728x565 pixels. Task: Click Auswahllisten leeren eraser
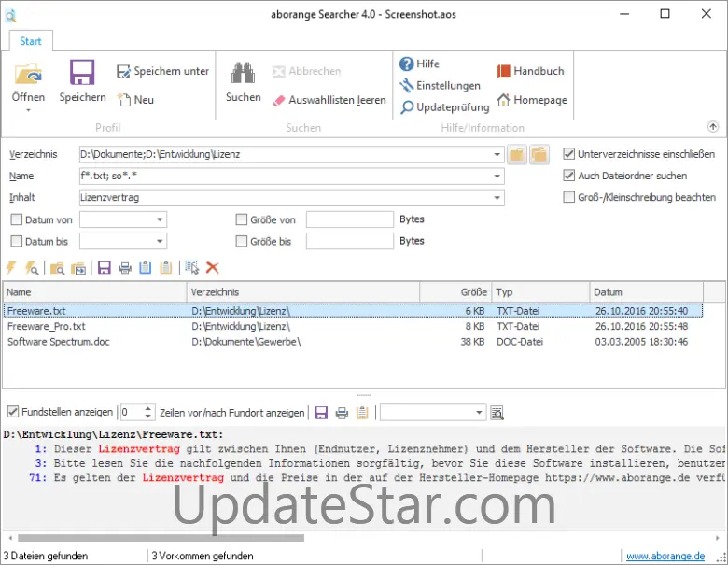[x=329, y=100]
